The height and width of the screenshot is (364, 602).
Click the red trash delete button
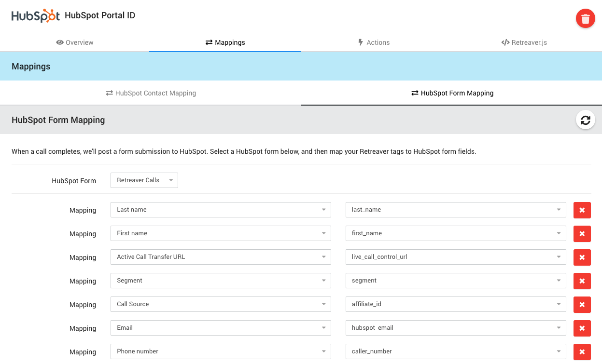585,19
